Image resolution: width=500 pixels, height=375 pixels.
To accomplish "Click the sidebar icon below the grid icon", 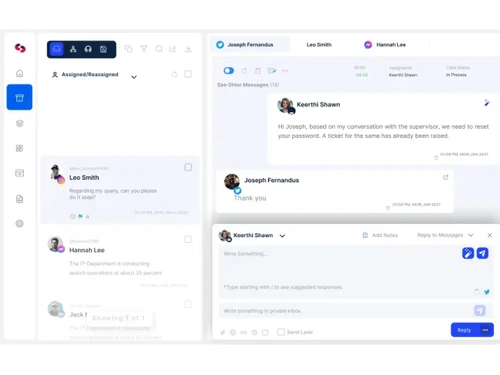I will pos(20,173).
